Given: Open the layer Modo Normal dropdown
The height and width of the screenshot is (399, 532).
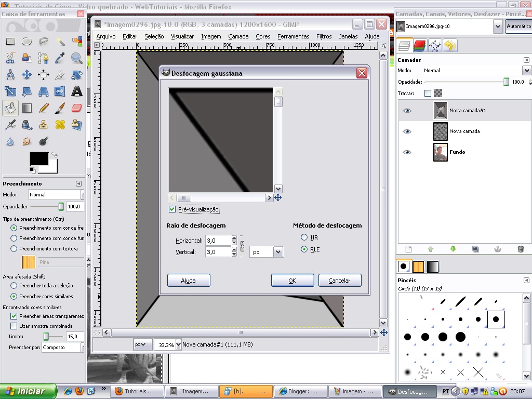Looking at the screenshot, I should point(526,70).
